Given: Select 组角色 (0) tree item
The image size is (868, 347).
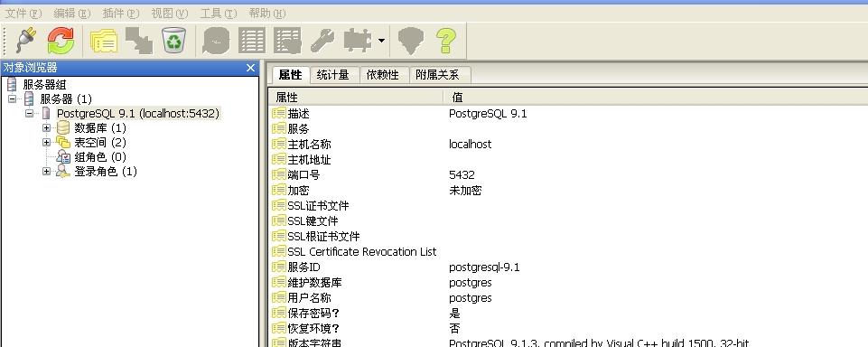Looking at the screenshot, I should pos(100,157).
